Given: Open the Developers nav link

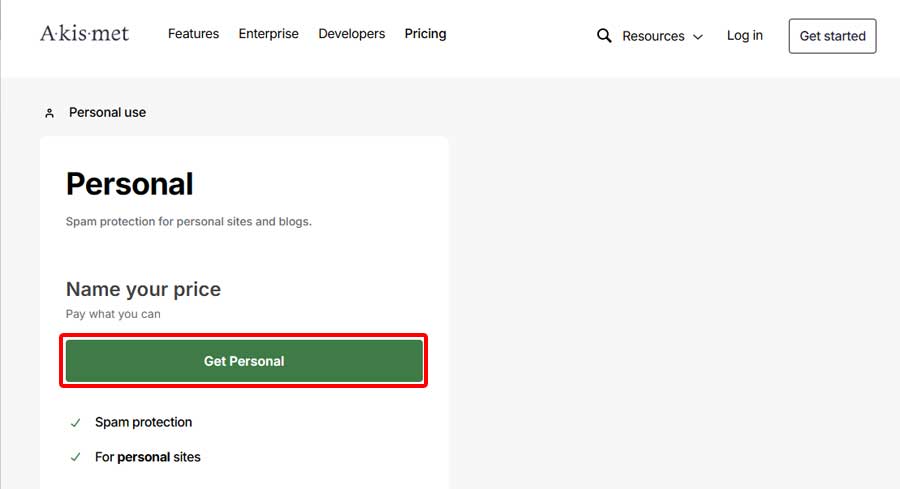Looking at the screenshot, I should coord(351,34).
